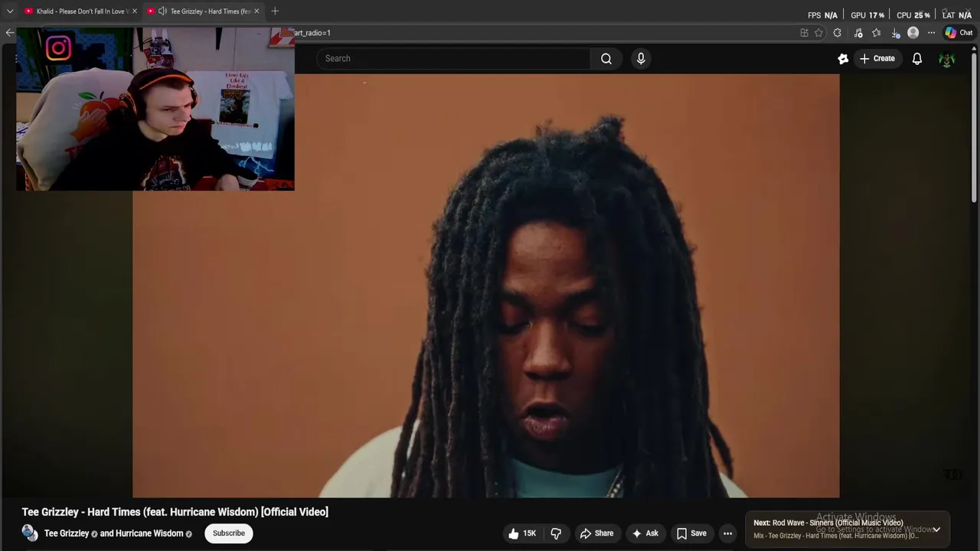Image resolution: width=980 pixels, height=551 pixels.
Task: Open the YouTube sparkle badge icon
Action: [843, 58]
